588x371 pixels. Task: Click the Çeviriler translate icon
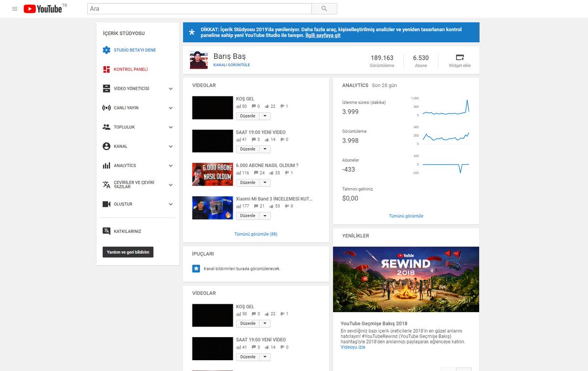pos(106,185)
